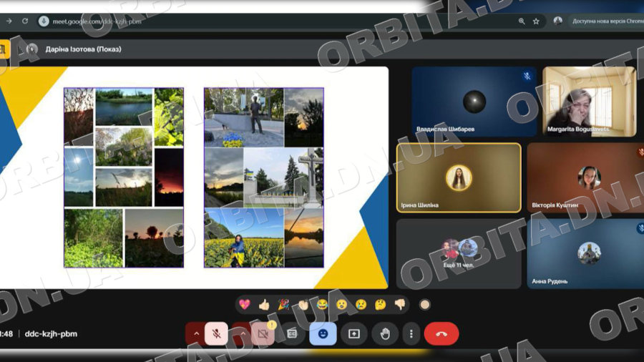
Task: Toggle captions in the call toolbar
Action: (x=292, y=333)
